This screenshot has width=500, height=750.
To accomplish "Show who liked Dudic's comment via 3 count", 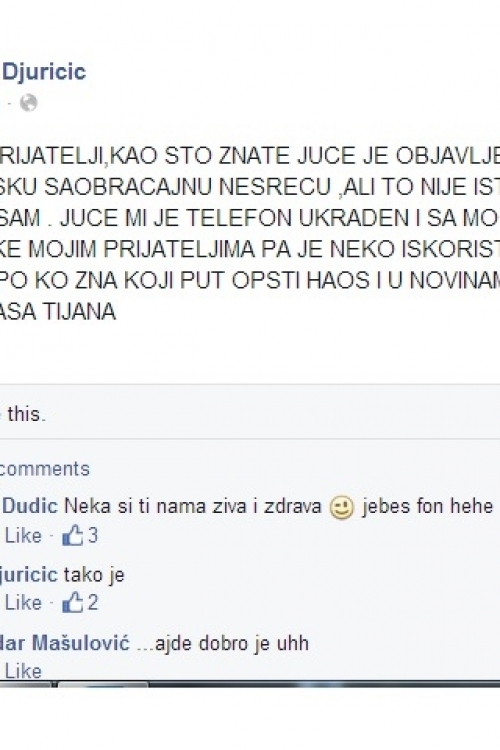I will pos(93,536).
